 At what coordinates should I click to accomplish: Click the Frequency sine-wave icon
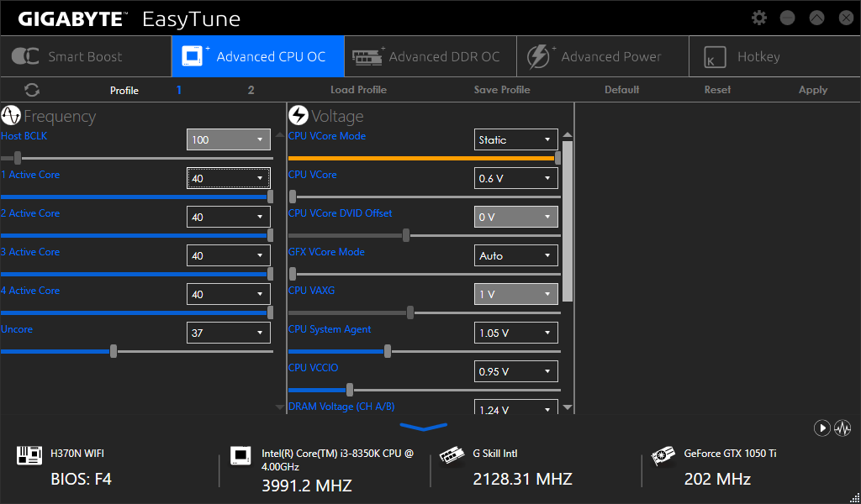[x=11, y=116]
